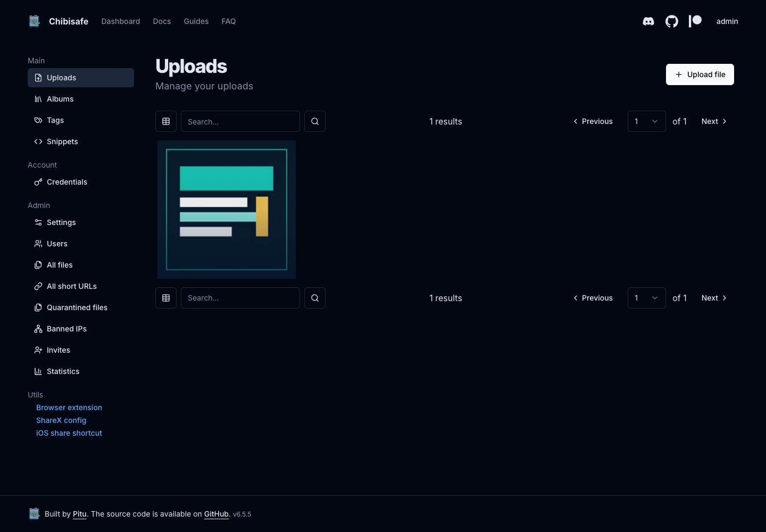Open the Browser extension link

69,408
